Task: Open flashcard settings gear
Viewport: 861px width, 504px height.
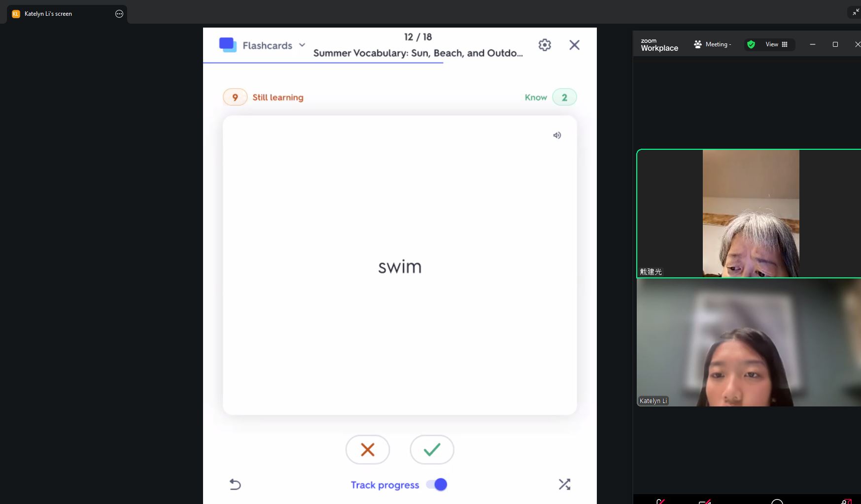Action: pos(545,45)
